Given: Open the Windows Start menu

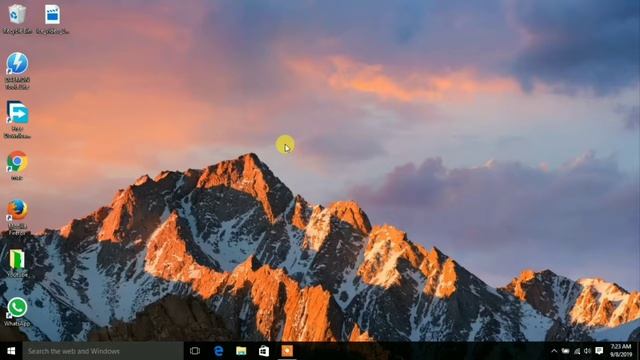Looking at the screenshot, I should [11, 351].
